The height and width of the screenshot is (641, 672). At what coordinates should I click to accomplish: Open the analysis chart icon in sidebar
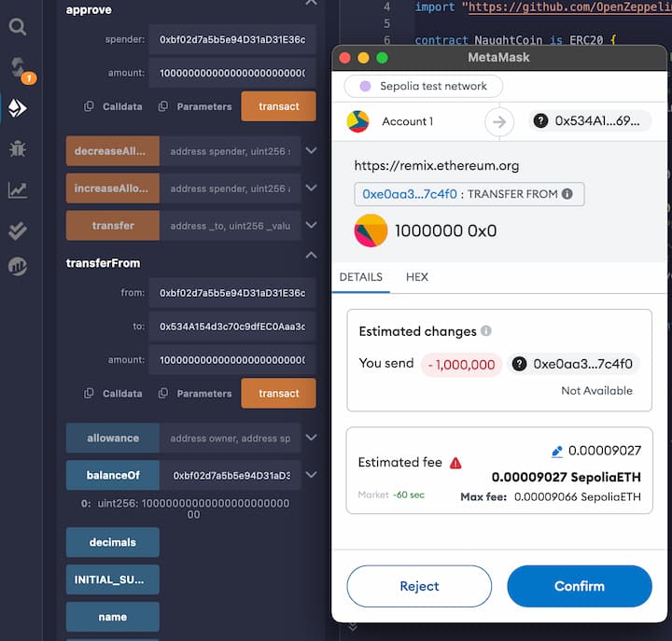pos(18,189)
